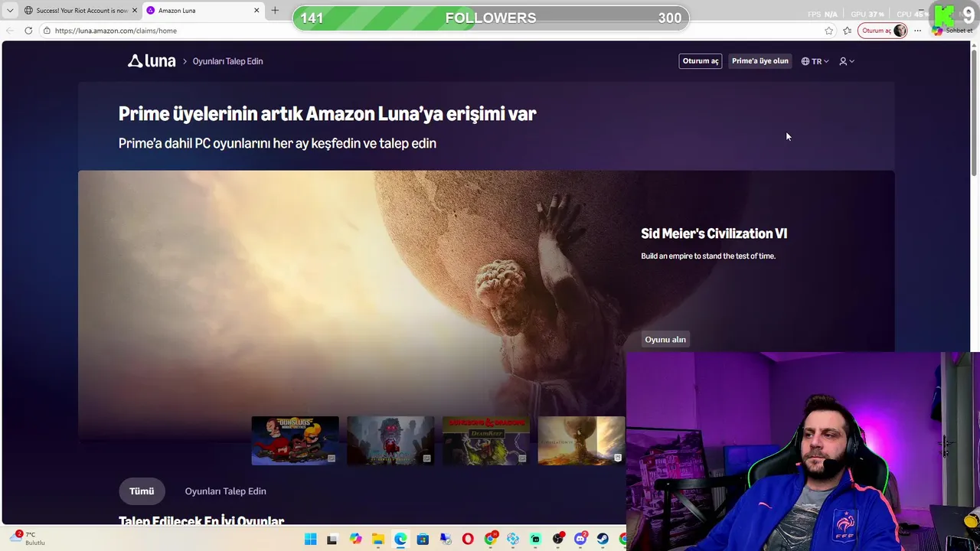The height and width of the screenshot is (551, 980).
Task: Add this page to favorites star
Action: click(x=828, y=31)
